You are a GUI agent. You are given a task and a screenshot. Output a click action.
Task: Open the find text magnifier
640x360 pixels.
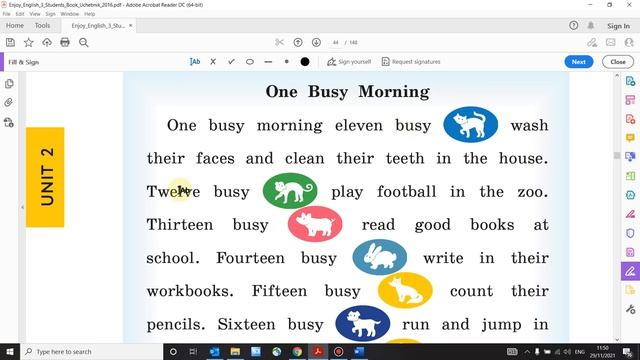point(84,42)
